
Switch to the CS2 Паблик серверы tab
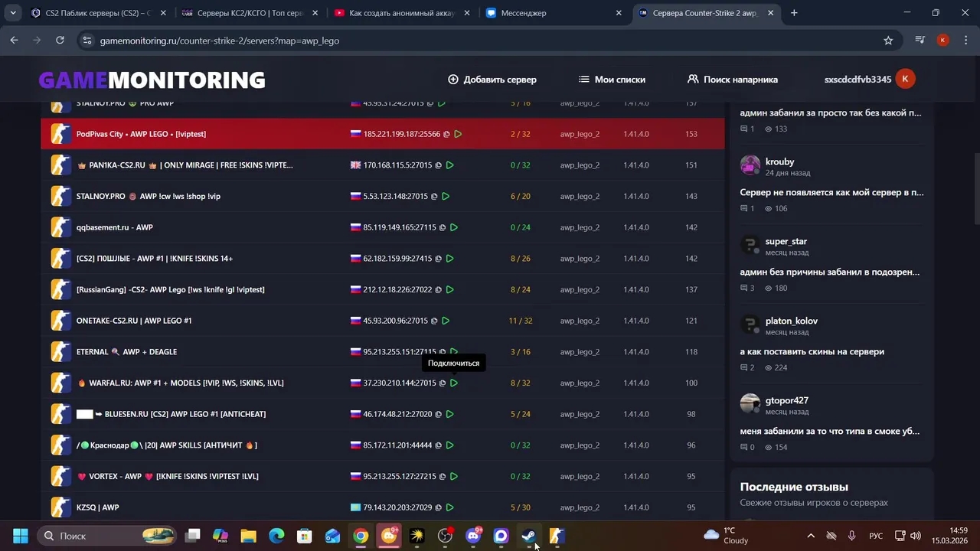click(99, 13)
